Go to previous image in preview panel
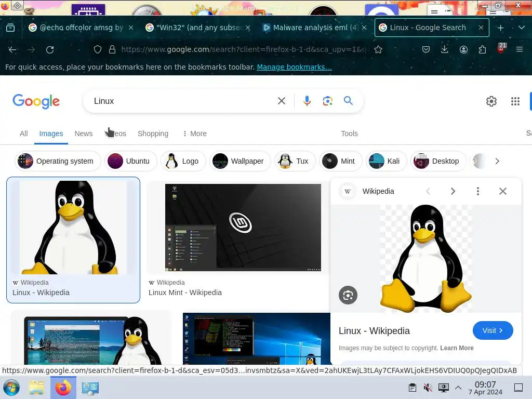 (428, 191)
